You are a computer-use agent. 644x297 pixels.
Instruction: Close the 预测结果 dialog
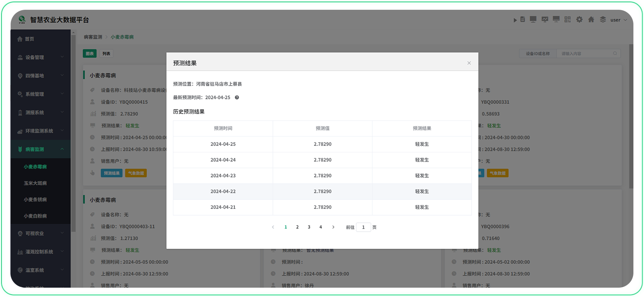coord(469,63)
